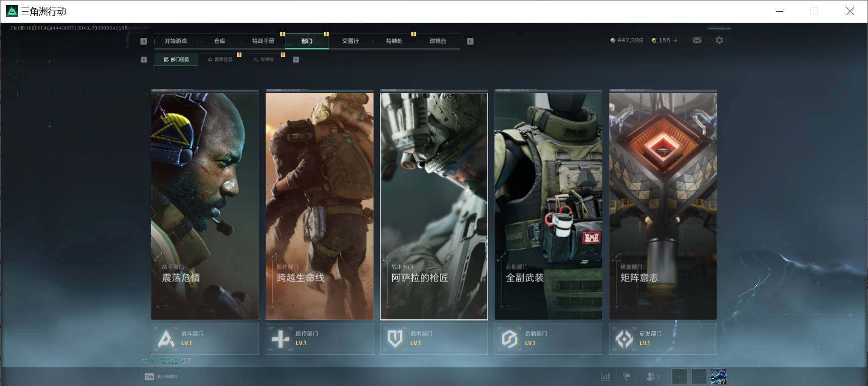Image resolution: width=868 pixels, height=386 pixels.
Task: Click the world chat message line
Action: (x=166, y=361)
